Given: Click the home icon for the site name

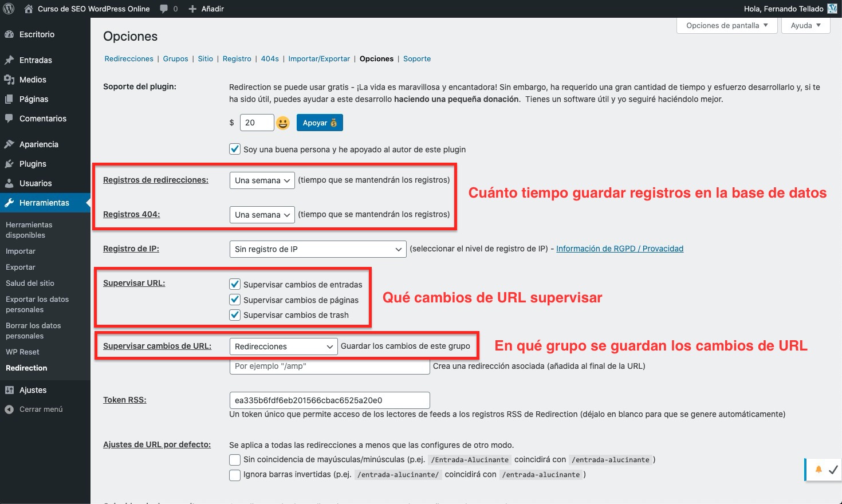Looking at the screenshot, I should coord(29,9).
